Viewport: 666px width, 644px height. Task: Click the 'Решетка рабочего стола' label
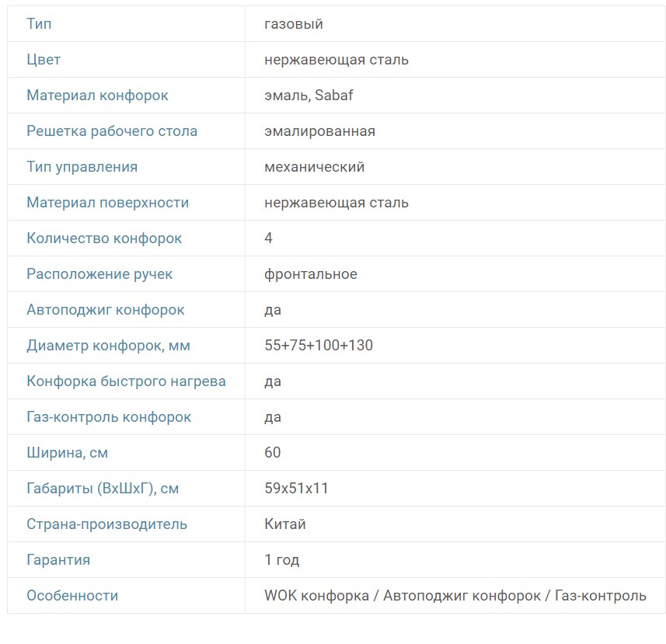click(112, 131)
